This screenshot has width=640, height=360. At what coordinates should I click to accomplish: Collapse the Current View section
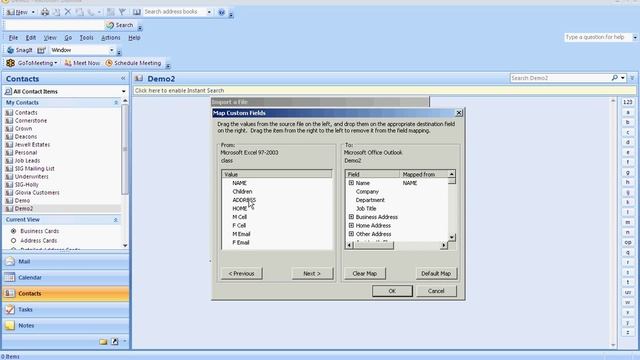click(116, 220)
